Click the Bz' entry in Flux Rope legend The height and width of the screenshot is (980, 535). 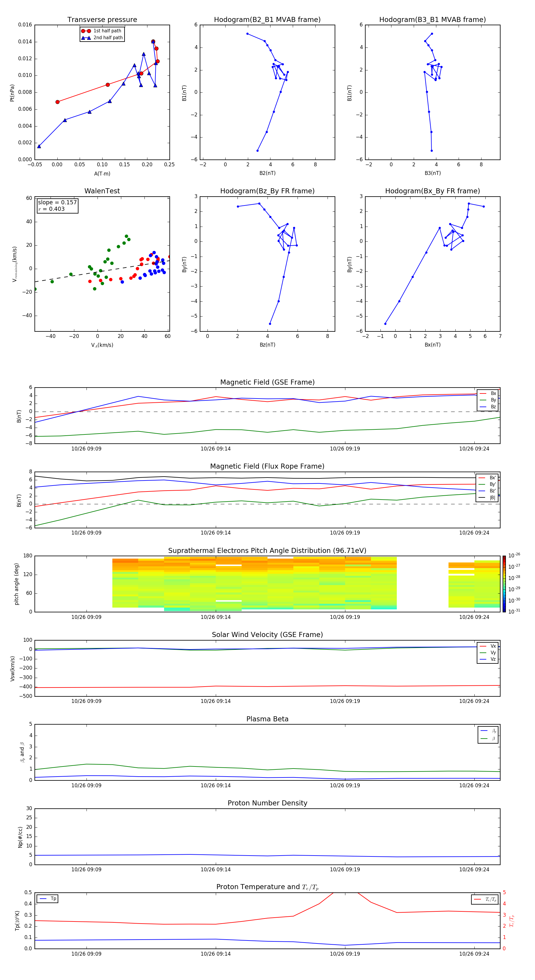tap(487, 491)
